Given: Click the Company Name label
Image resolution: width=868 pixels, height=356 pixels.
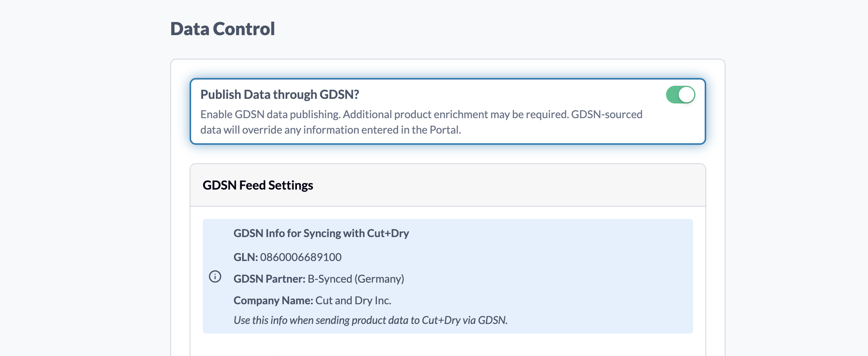Looking at the screenshot, I should point(273,300).
